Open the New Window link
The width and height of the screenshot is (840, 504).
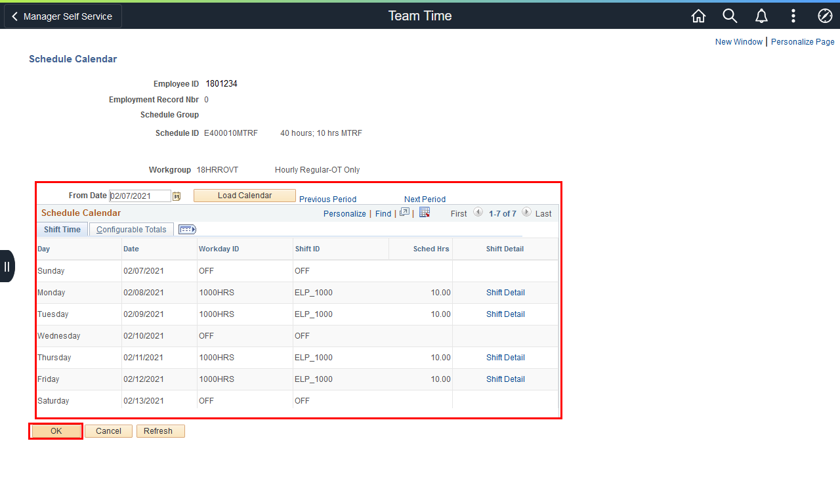(x=739, y=42)
